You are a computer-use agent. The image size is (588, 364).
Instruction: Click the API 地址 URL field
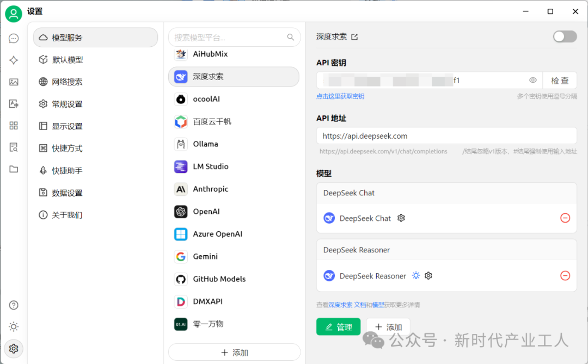pos(446,135)
